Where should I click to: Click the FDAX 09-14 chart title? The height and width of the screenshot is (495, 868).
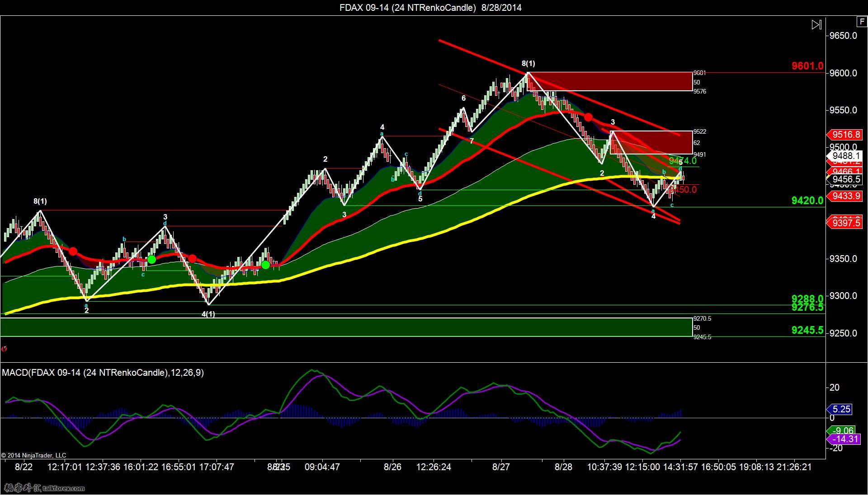pos(430,8)
